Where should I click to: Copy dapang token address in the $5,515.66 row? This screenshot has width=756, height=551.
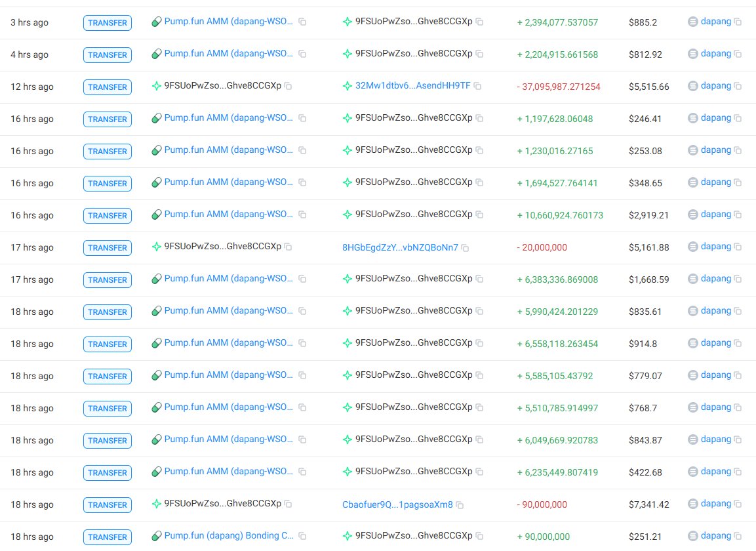click(738, 86)
